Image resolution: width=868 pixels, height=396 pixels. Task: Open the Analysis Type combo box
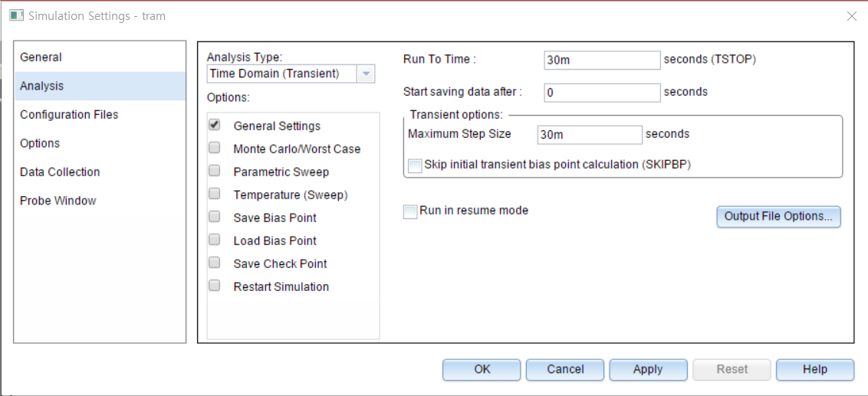coord(291,74)
